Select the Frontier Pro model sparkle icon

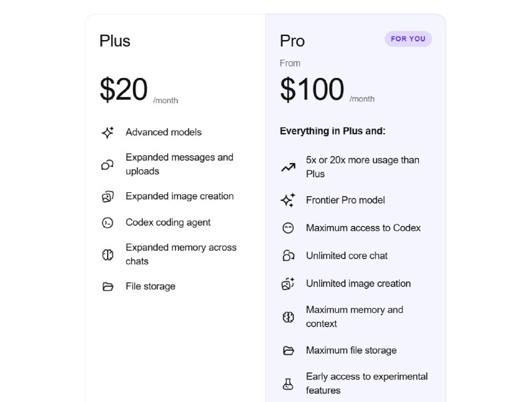287,200
